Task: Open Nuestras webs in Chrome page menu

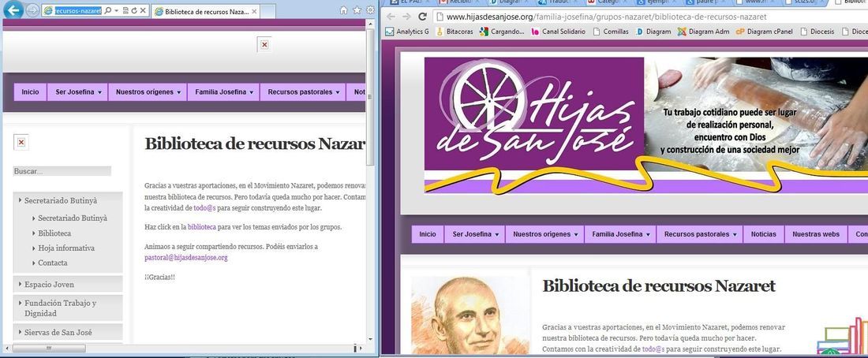Action: click(x=815, y=234)
